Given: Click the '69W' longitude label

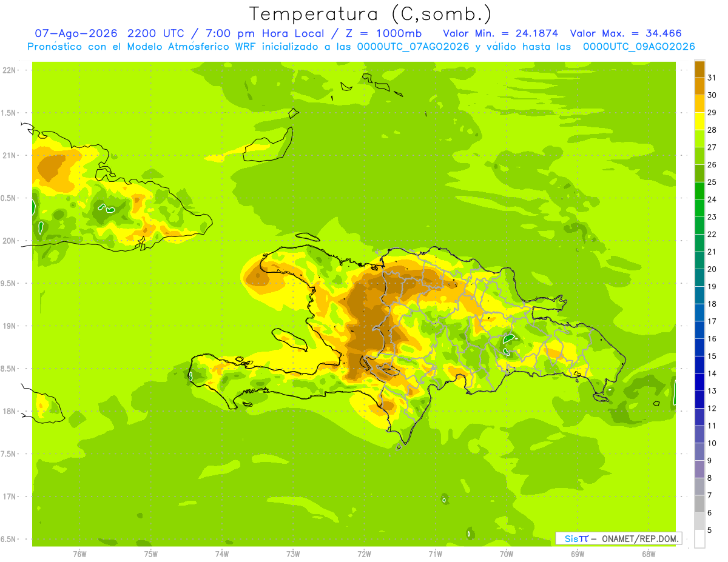Looking at the screenshot, I should (578, 554).
